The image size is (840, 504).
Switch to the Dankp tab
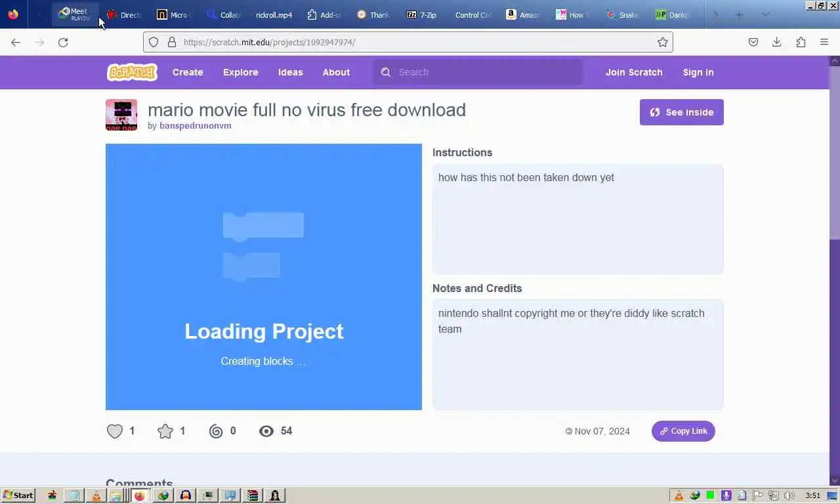(x=672, y=14)
